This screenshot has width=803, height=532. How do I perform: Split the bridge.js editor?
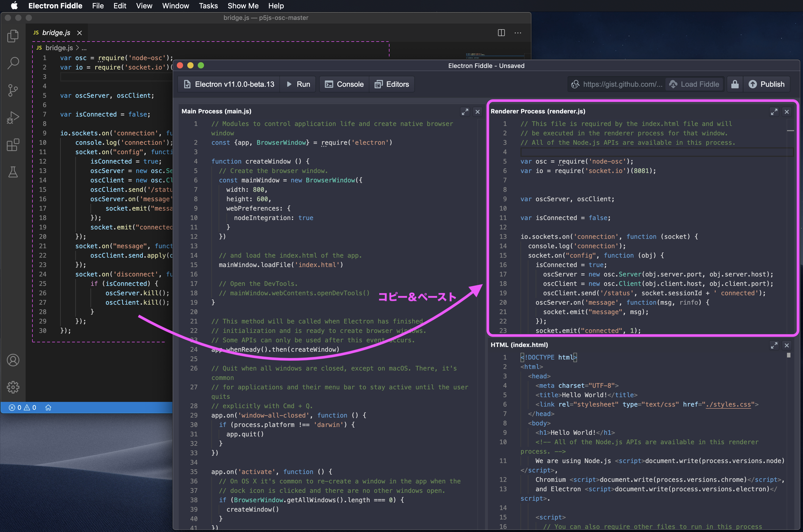point(501,33)
